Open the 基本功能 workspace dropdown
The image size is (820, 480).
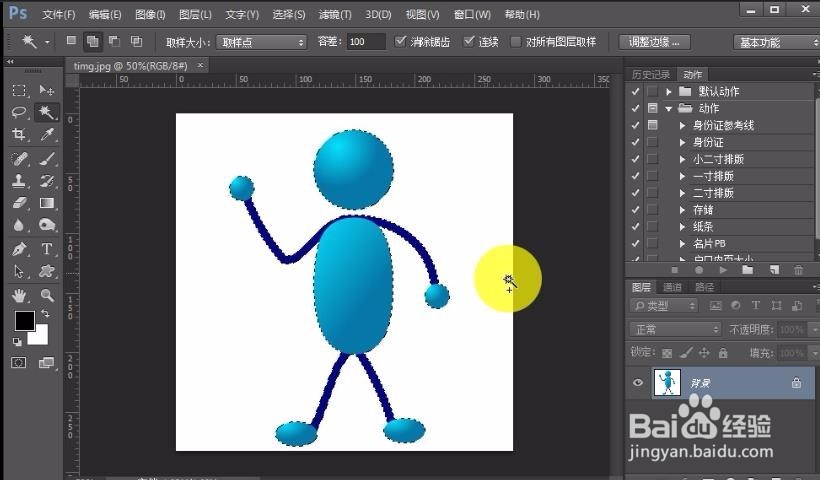click(777, 42)
